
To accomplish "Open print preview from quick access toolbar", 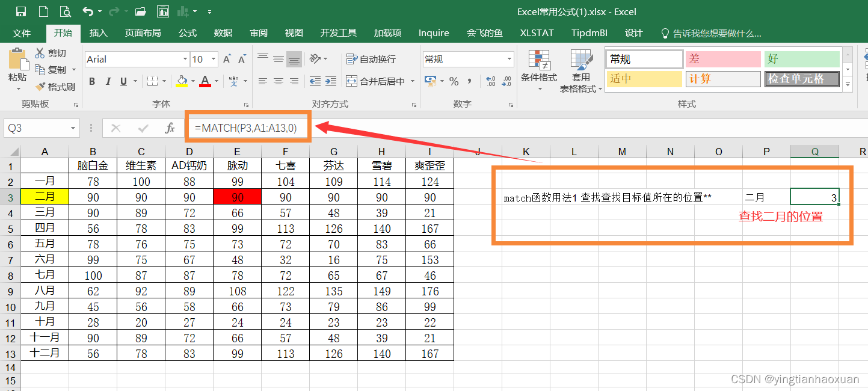I will tap(64, 11).
